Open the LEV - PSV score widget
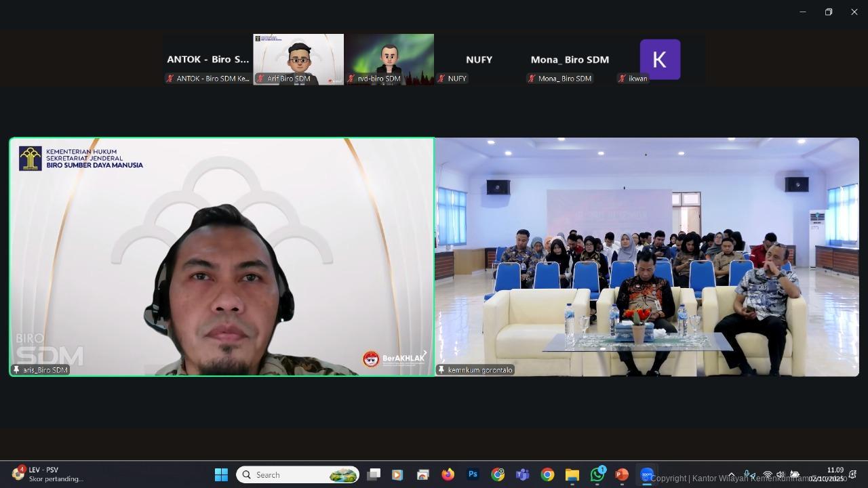 (x=47, y=474)
